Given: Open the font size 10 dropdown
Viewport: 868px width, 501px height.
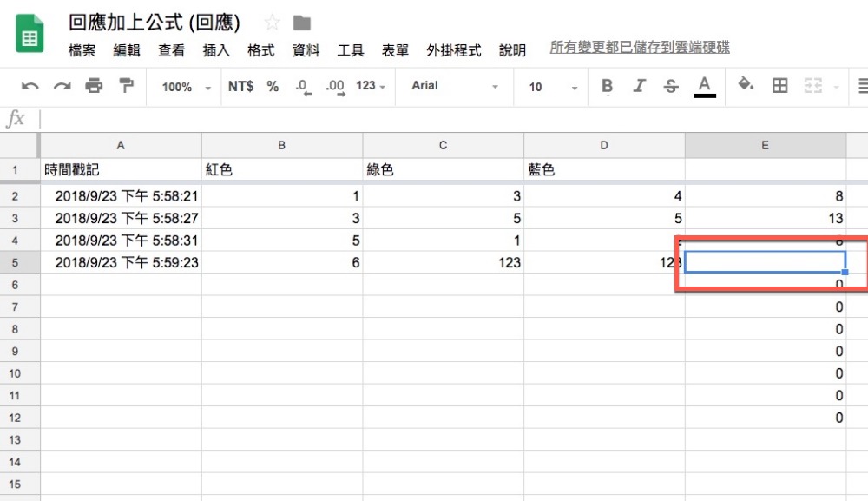Looking at the screenshot, I should pos(552,87).
